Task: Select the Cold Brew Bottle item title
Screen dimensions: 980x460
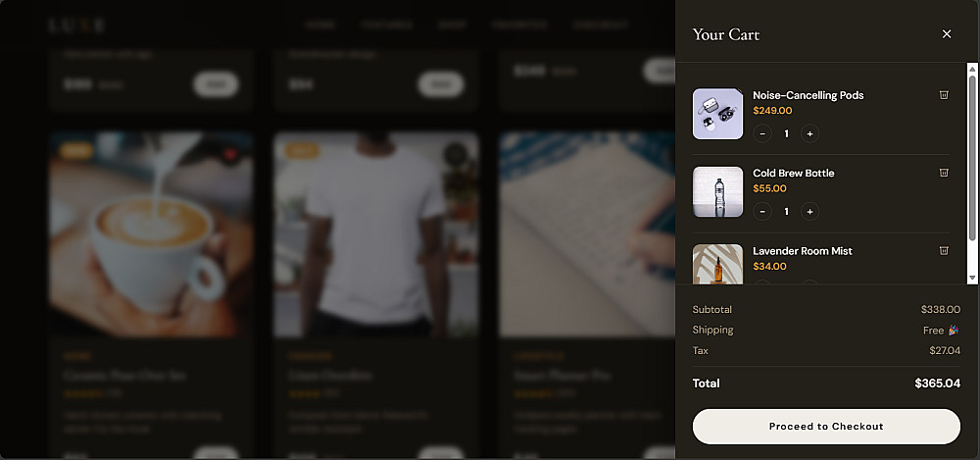Action: pyautogui.click(x=793, y=173)
